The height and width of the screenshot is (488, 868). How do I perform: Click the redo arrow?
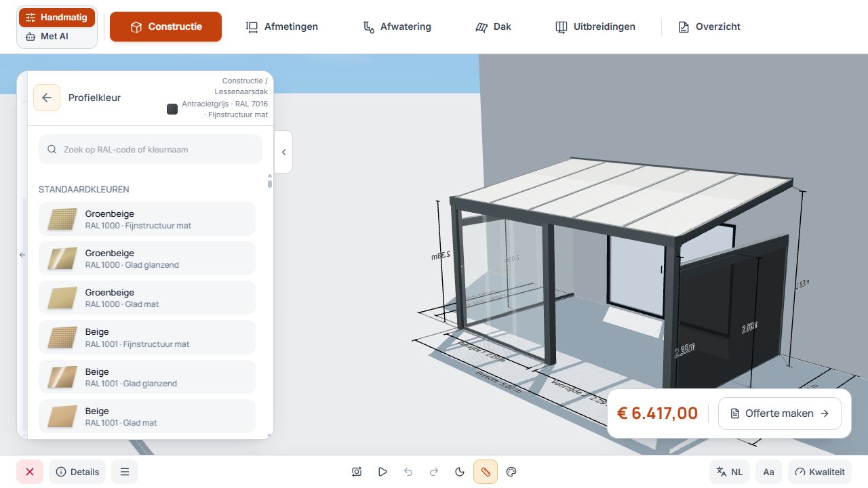[x=434, y=472]
